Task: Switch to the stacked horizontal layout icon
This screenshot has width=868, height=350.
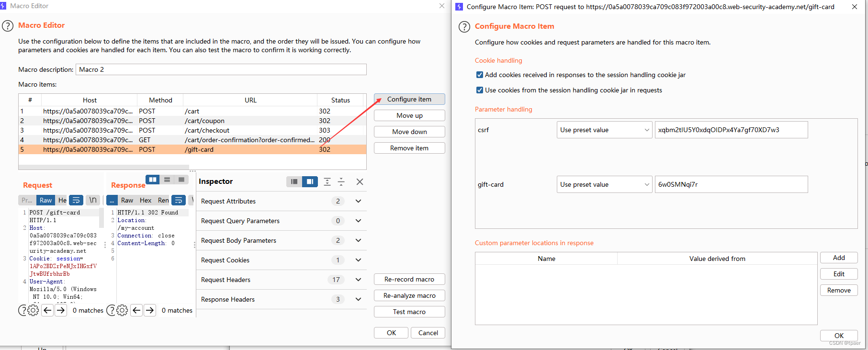Action: coord(167,180)
